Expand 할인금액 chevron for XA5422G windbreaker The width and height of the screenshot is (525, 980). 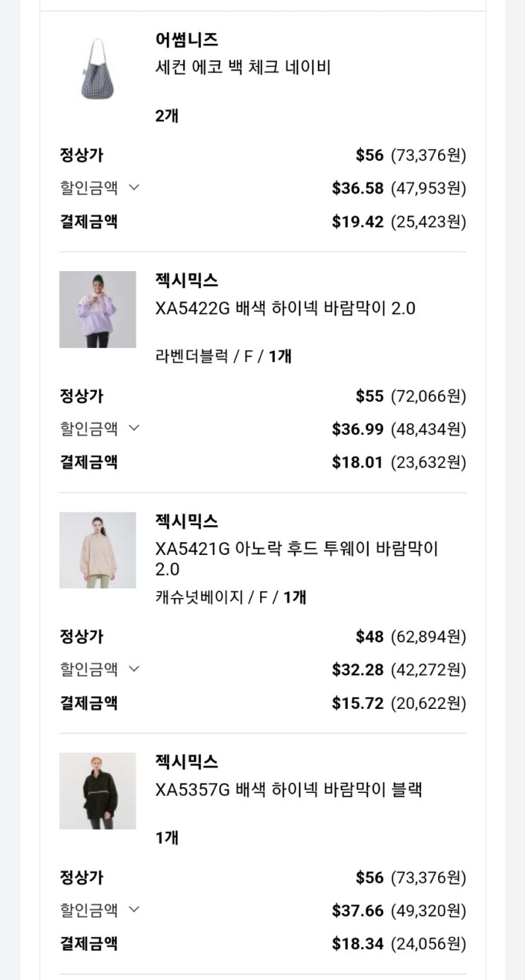point(134,429)
